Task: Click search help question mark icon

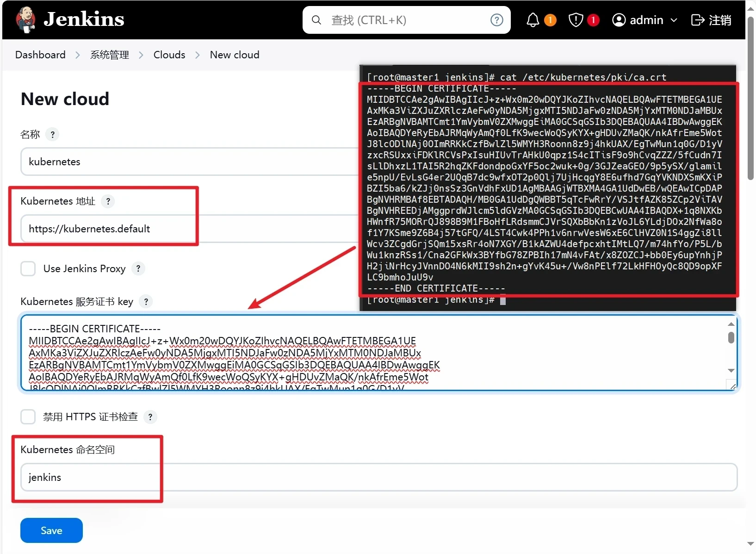Action: (x=496, y=20)
